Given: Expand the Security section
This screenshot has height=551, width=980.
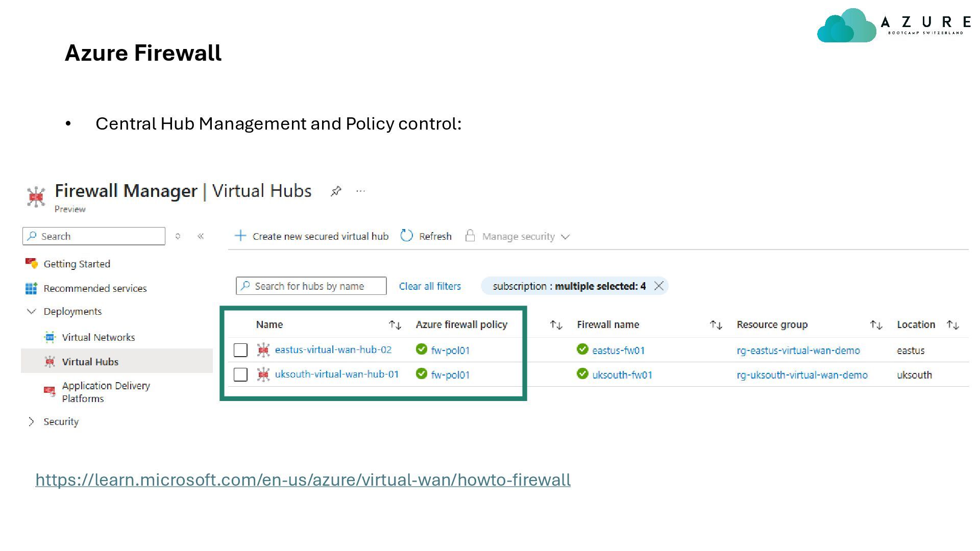Looking at the screenshot, I should pos(32,421).
